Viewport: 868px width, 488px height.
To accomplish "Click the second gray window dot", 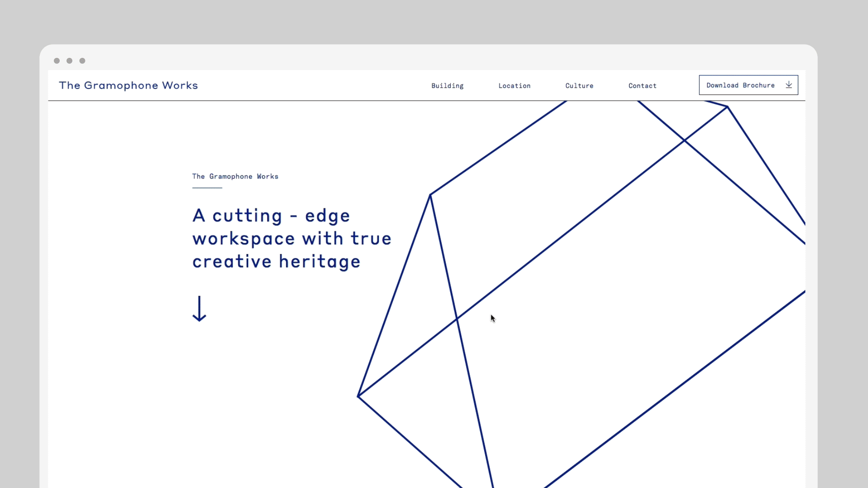I will pos(69,61).
